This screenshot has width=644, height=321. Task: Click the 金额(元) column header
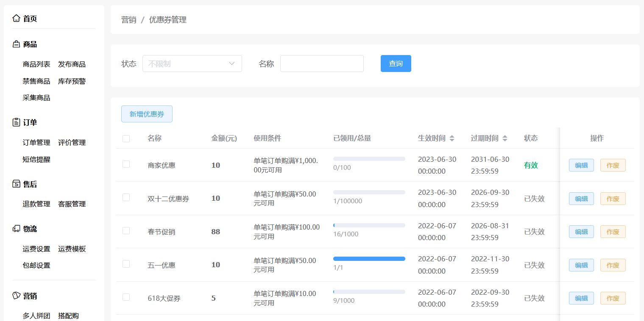pyautogui.click(x=224, y=138)
